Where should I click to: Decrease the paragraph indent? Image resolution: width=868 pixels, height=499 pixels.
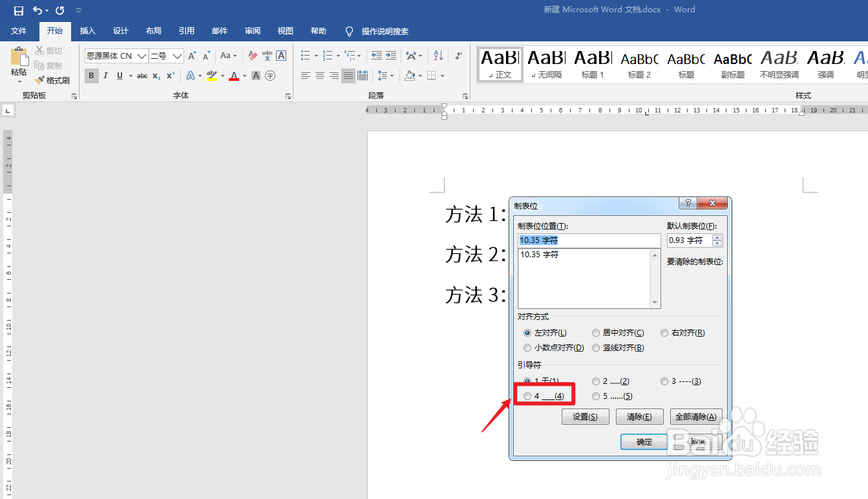click(x=377, y=56)
